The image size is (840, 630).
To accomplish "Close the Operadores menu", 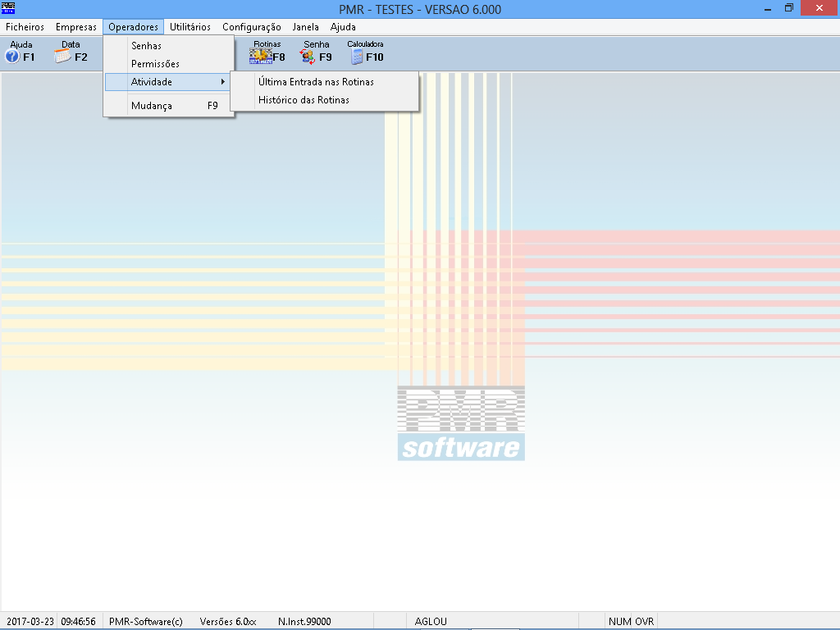I will [x=133, y=27].
